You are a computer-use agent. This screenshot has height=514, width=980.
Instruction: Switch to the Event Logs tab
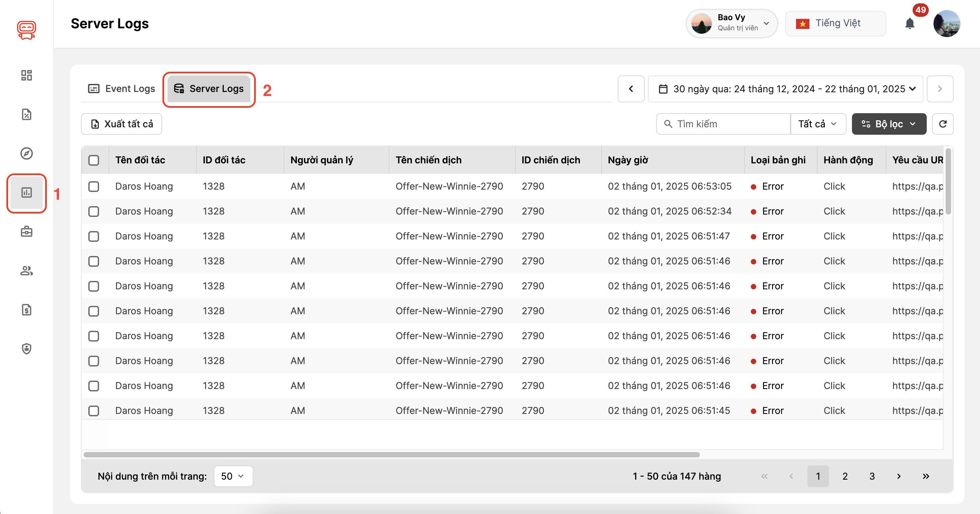pos(122,89)
